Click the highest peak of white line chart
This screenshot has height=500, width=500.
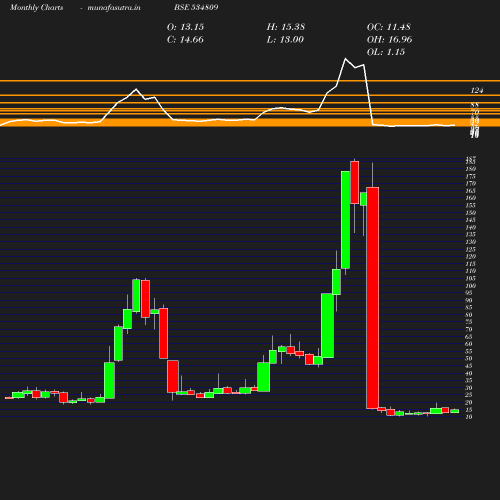[x=345, y=59]
